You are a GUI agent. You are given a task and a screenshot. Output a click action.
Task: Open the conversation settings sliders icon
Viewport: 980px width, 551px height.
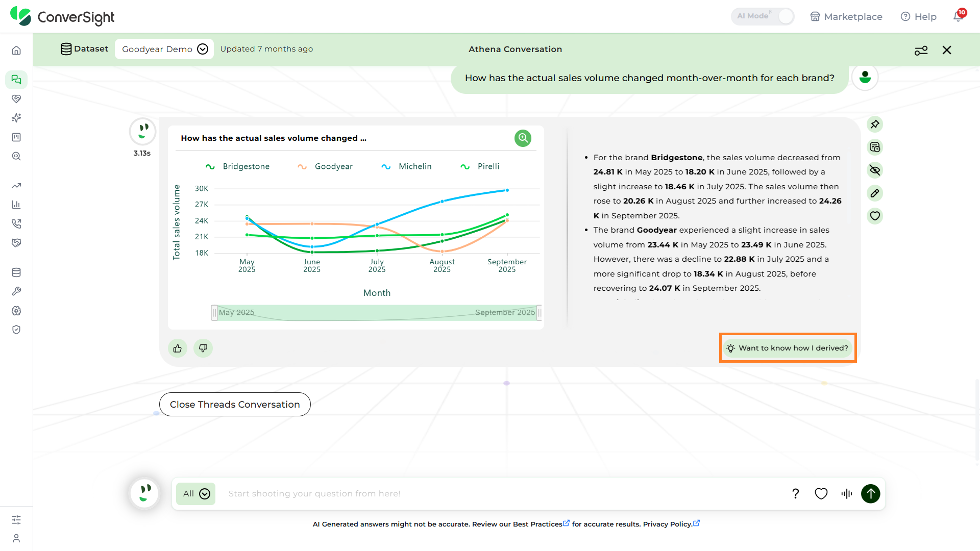(x=921, y=50)
